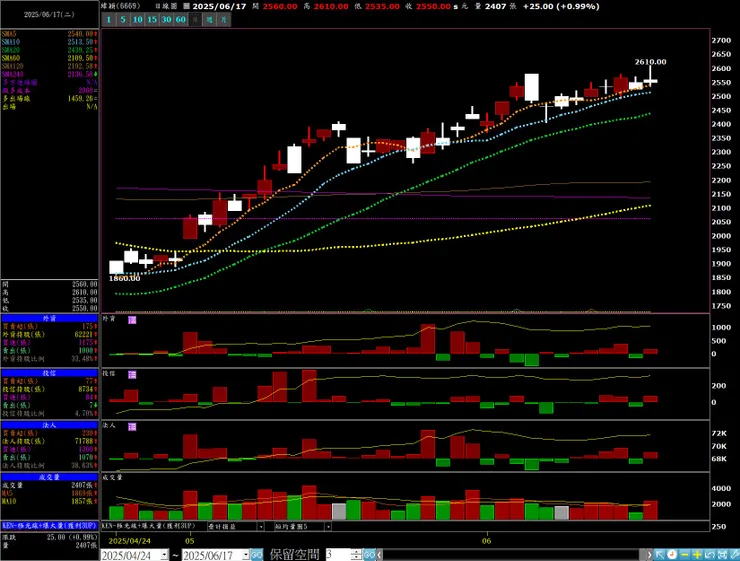Click the grey horizontal scrollbar thumb
Viewport: 740px width, 561px height.
(x=643, y=555)
